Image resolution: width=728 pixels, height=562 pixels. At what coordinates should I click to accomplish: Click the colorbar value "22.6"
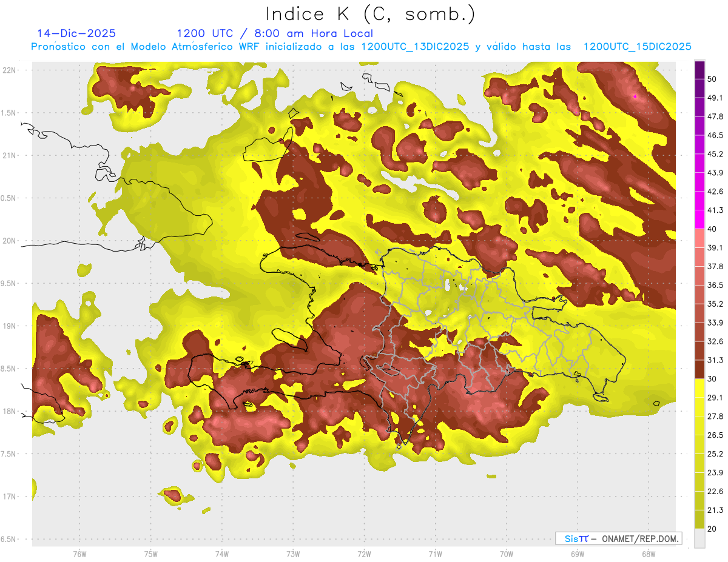[715, 492]
